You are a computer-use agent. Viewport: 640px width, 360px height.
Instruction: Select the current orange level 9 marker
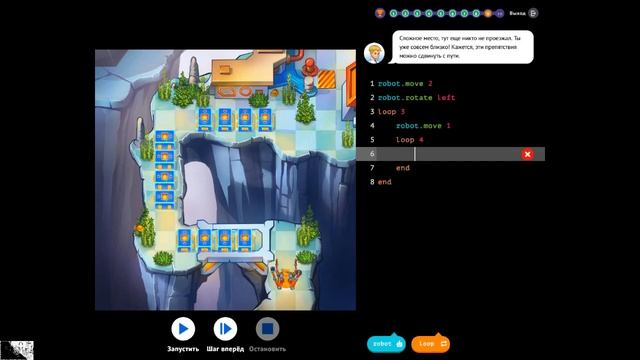[488, 13]
